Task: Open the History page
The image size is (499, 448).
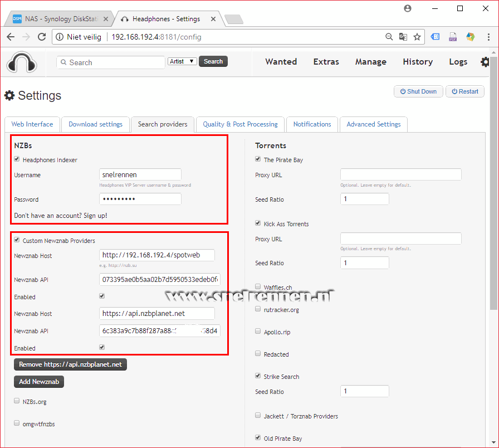Action: pos(418,62)
